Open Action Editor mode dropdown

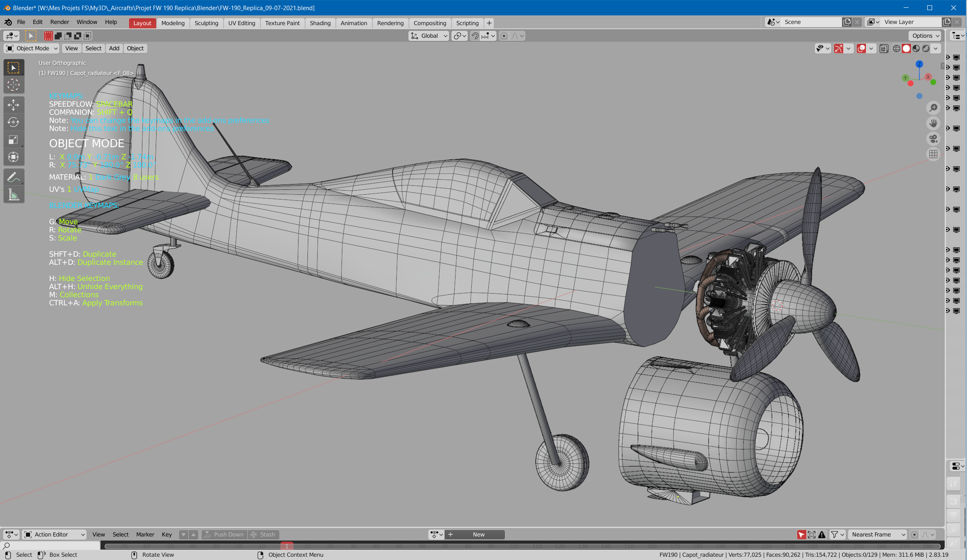click(55, 534)
